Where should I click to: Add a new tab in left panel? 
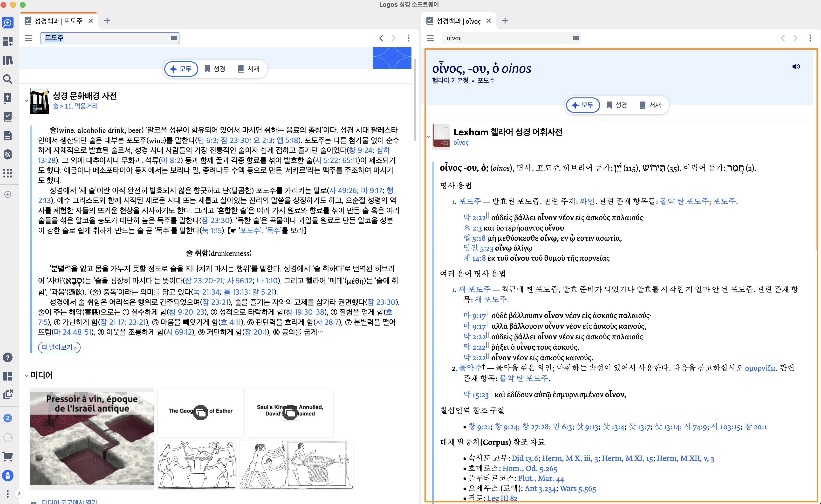click(107, 21)
